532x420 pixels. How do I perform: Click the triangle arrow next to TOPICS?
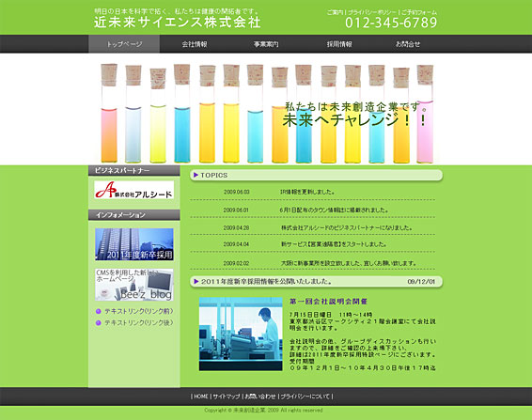pyautogui.click(x=196, y=175)
